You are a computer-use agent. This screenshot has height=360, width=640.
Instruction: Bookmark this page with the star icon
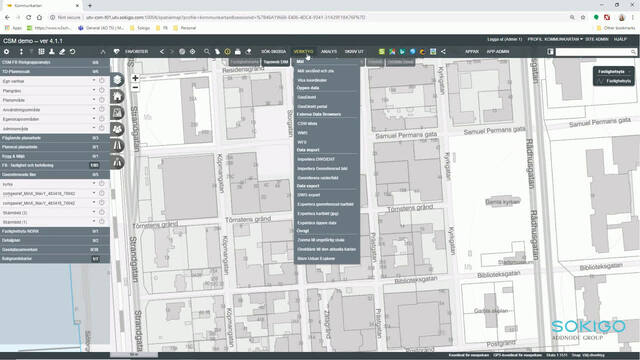click(x=583, y=18)
